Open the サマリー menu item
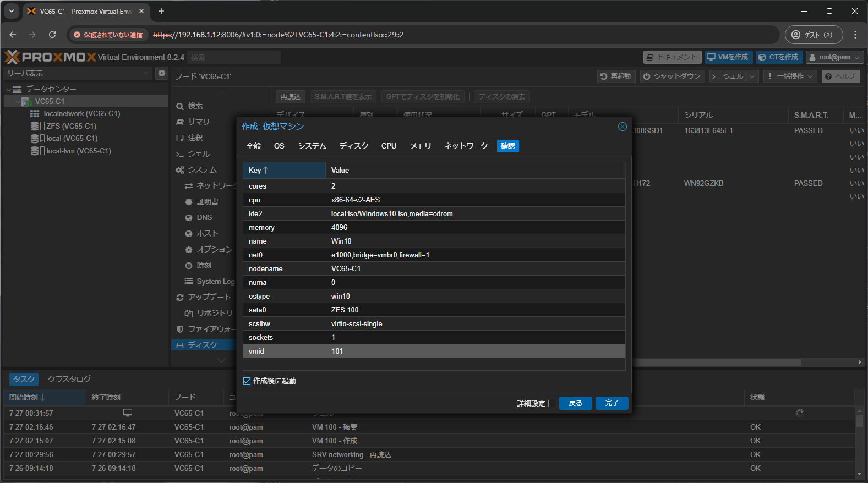Viewport: 868px width, 483px height. coord(202,122)
